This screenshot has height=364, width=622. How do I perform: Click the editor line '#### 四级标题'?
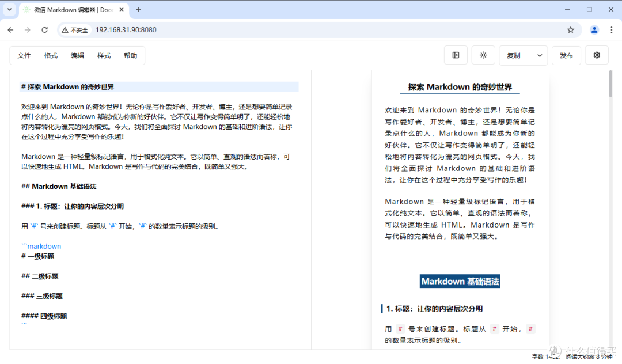click(x=44, y=316)
